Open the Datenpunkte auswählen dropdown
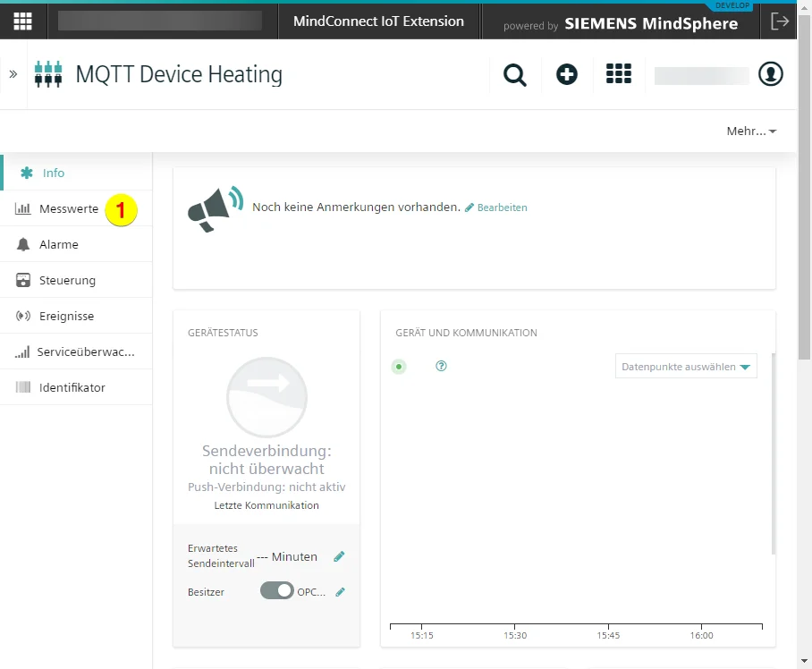The height and width of the screenshot is (669, 812). click(686, 366)
